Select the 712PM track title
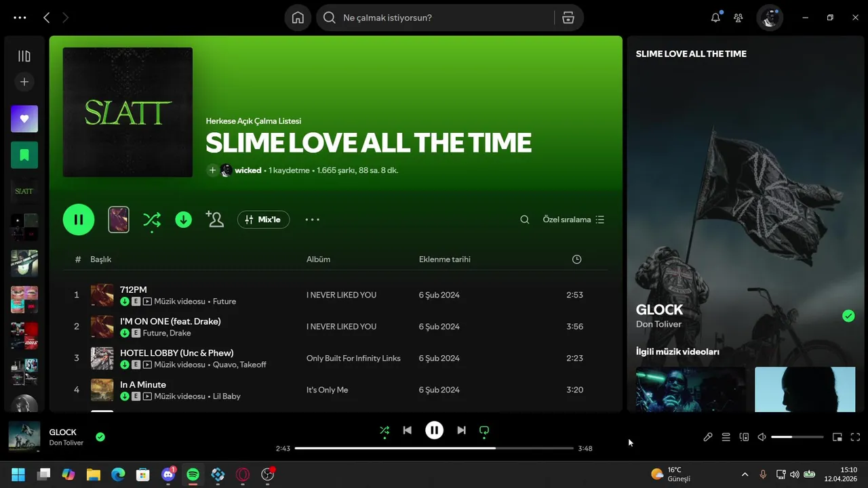Viewport: 868px width, 488px height. tap(134, 289)
